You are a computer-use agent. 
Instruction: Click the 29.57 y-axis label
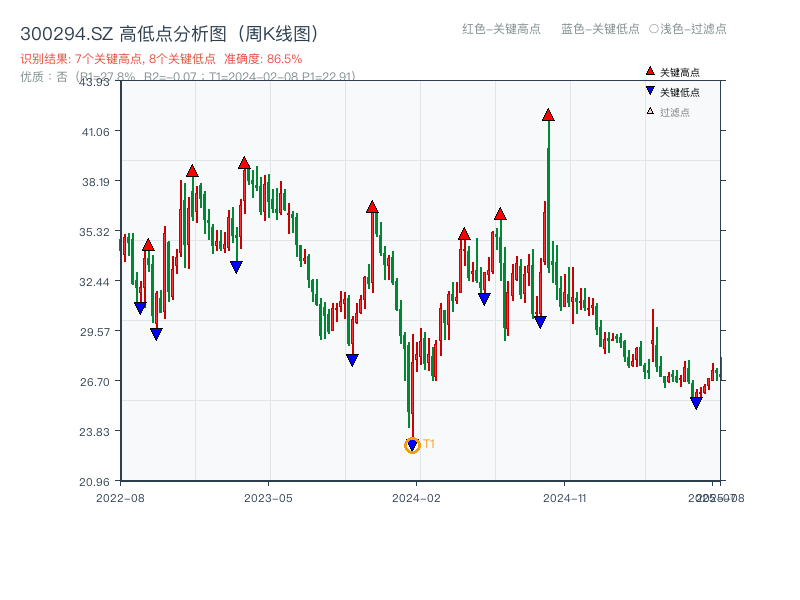[x=94, y=332]
